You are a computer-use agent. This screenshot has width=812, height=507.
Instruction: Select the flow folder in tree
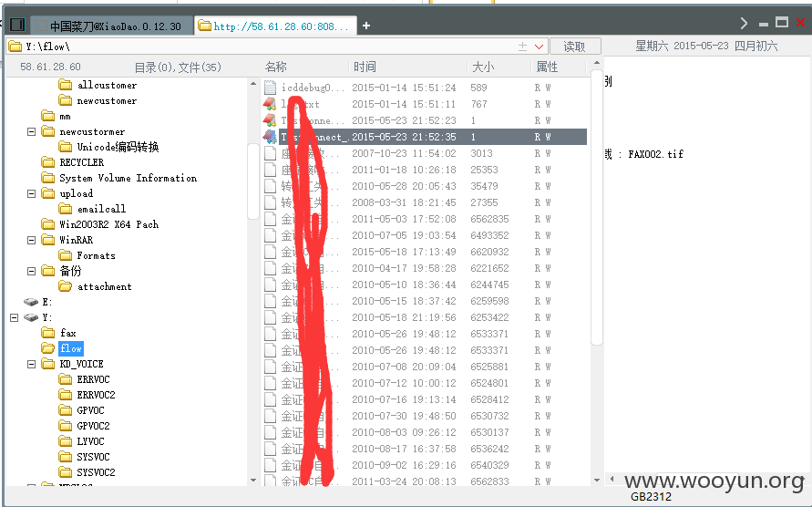71,348
